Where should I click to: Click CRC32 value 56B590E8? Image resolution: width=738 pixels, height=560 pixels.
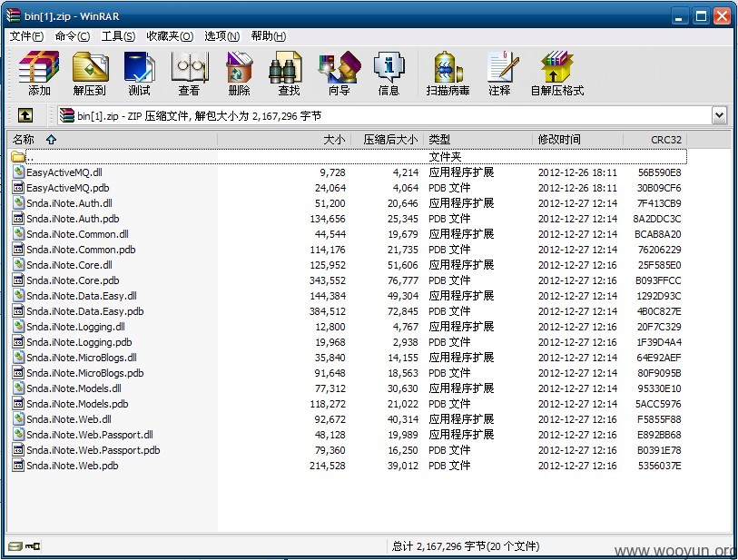[659, 172]
